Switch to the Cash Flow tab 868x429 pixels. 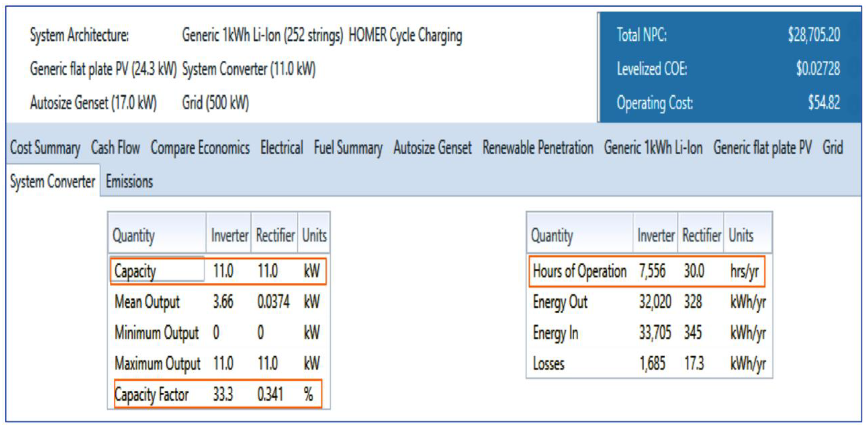click(x=115, y=148)
